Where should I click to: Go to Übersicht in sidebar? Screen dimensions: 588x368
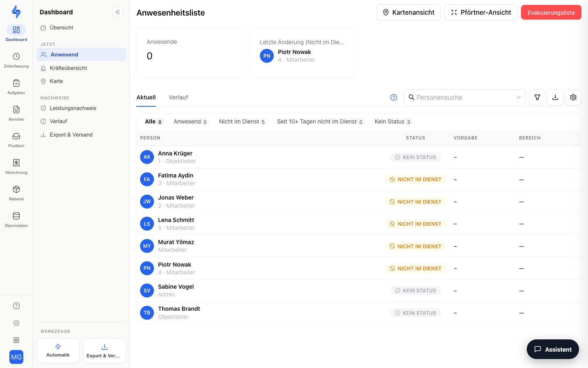[81, 27]
